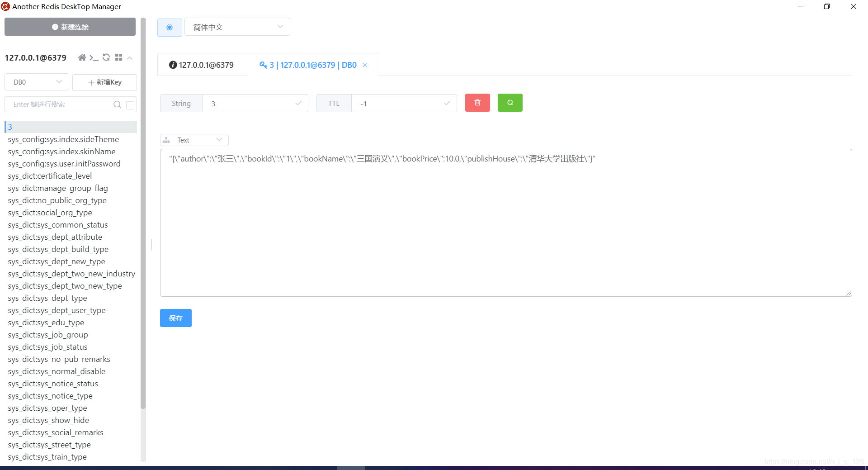Close the "3 | 127.0.0.1@6379 | DB0" tab
Image resolution: width=868 pixels, height=470 pixels.
coord(365,65)
